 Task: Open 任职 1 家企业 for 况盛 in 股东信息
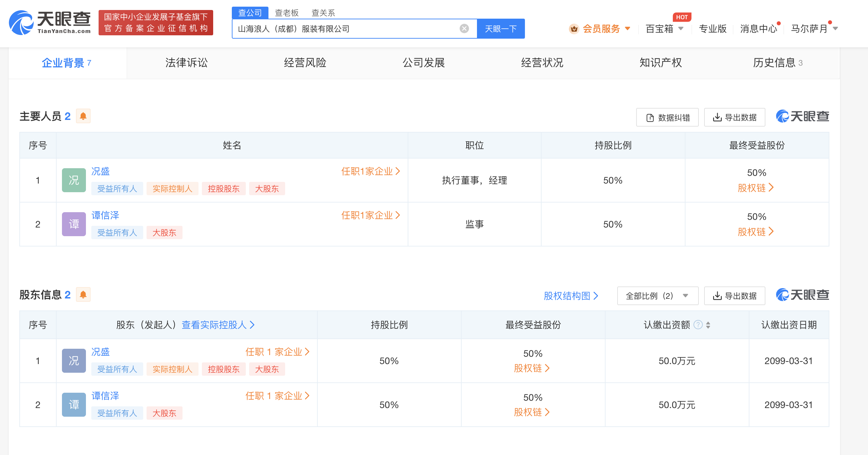pos(277,352)
